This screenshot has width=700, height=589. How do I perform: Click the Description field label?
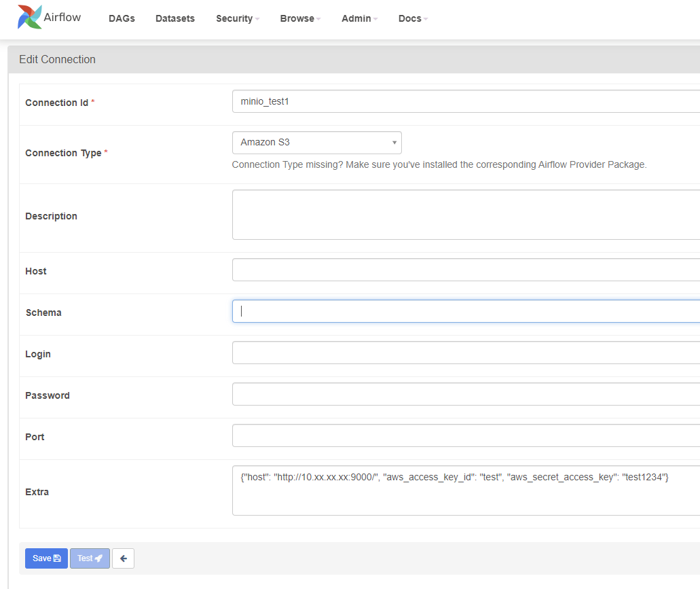point(52,216)
